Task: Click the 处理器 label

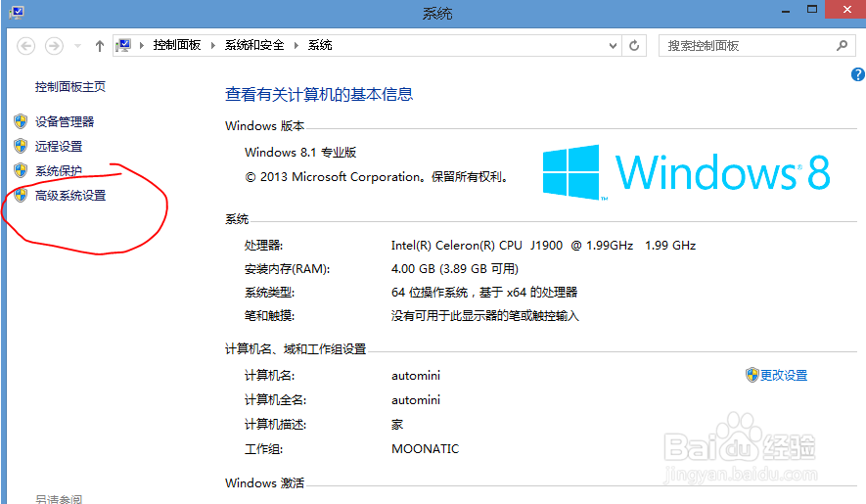Action: (263, 246)
